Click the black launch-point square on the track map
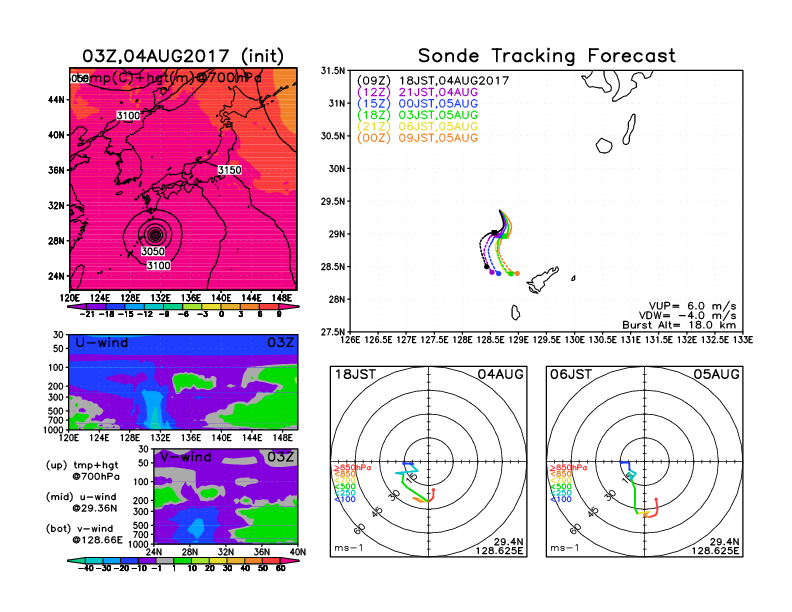 [494, 233]
